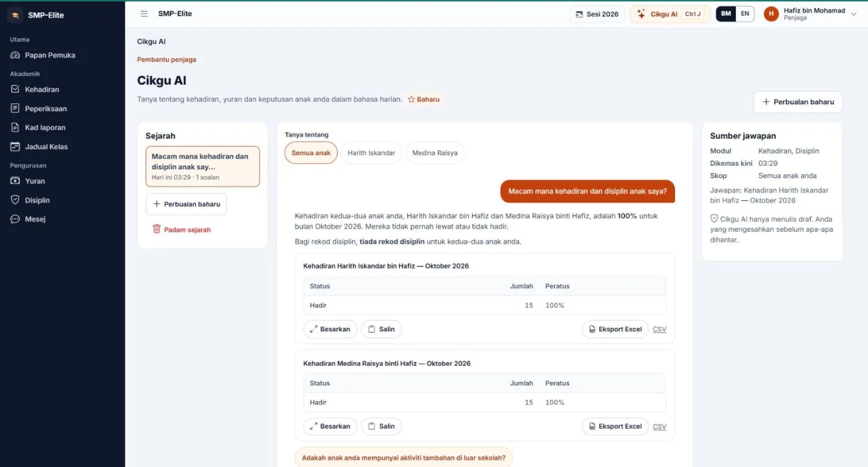Image resolution: width=868 pixels, height=467 pixels.
Task: Switch the language to EN
Action: (x=745, y=14)
